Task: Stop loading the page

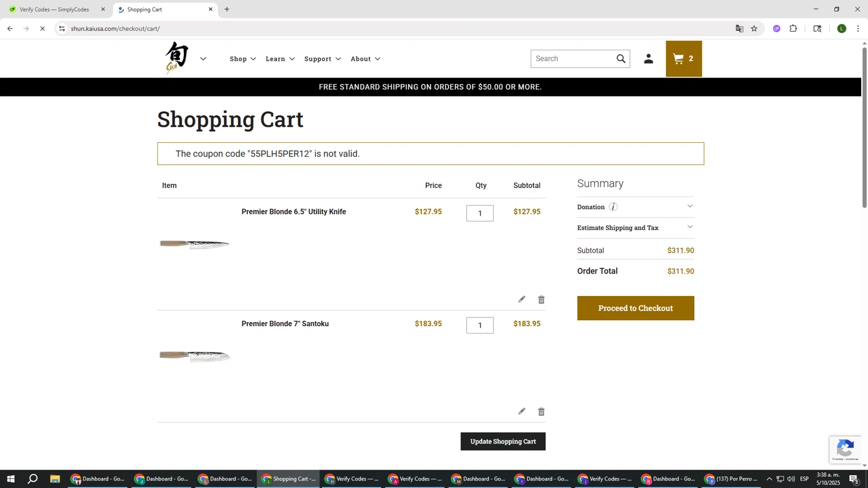Action: pyautogui.click(x=42, y=28)
